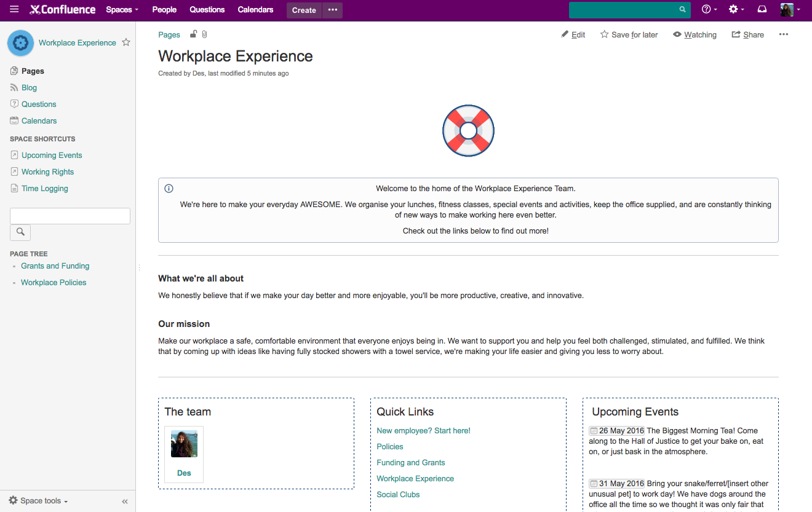Open the People menu item
The image size is (812, 512).
[x=164, y=9]
